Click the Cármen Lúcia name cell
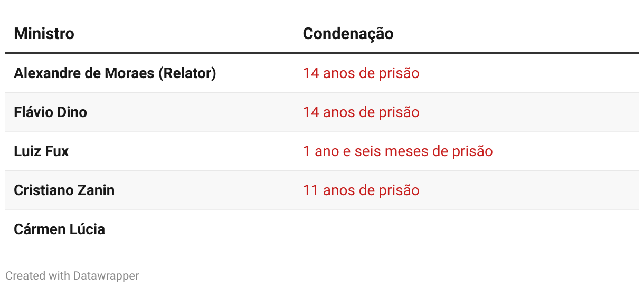This screenshot has height=288, width=644. [x=59, y=229]
